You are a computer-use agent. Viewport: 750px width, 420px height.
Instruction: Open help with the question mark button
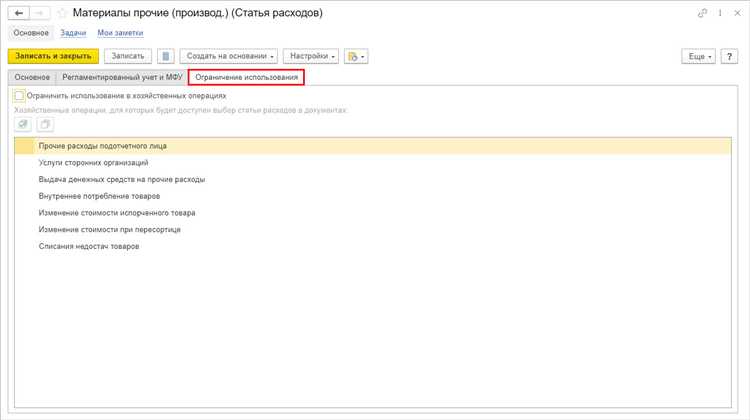click(x=729, y=56)
